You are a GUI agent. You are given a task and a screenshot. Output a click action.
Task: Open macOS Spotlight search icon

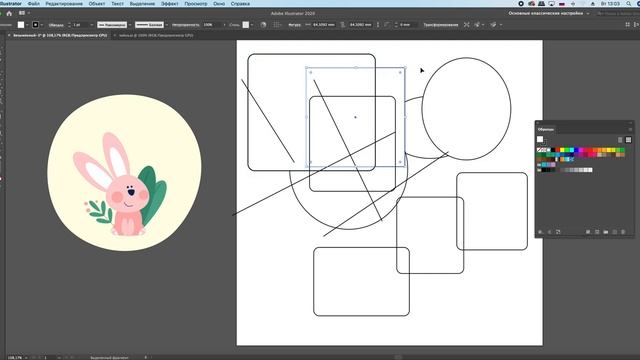(x=629, y=4)
